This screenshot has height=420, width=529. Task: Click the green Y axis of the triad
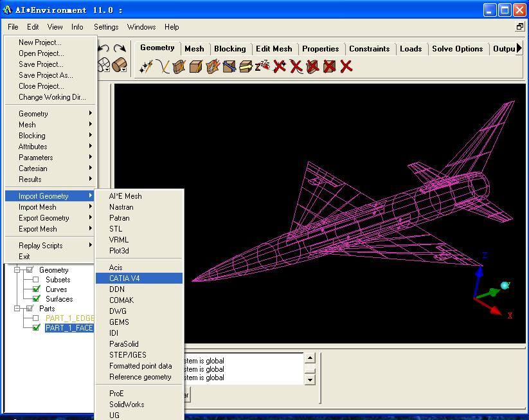[x=488, y=293]
